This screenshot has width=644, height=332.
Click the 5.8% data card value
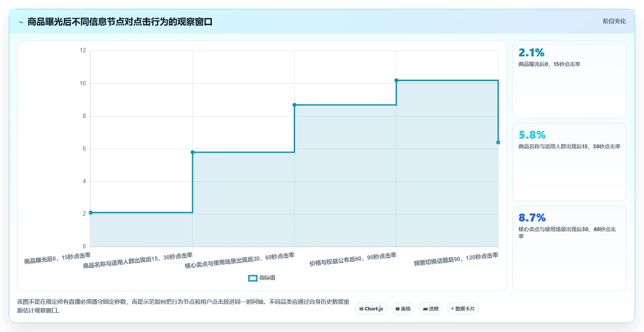(x=532, y=135)
